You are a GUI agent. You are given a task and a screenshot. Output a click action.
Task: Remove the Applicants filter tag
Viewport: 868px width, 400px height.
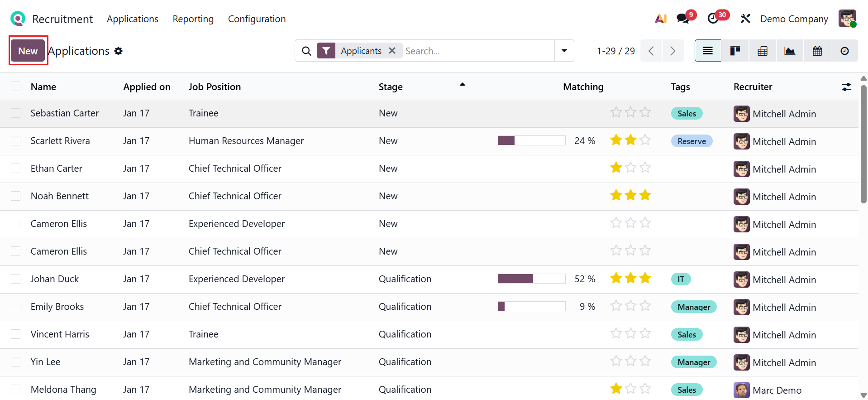coord(392,51)
